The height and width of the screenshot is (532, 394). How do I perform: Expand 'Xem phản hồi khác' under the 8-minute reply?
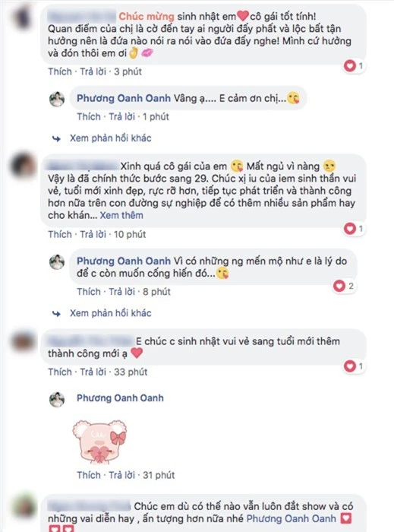pyautogui.click(x=110, y=313)
